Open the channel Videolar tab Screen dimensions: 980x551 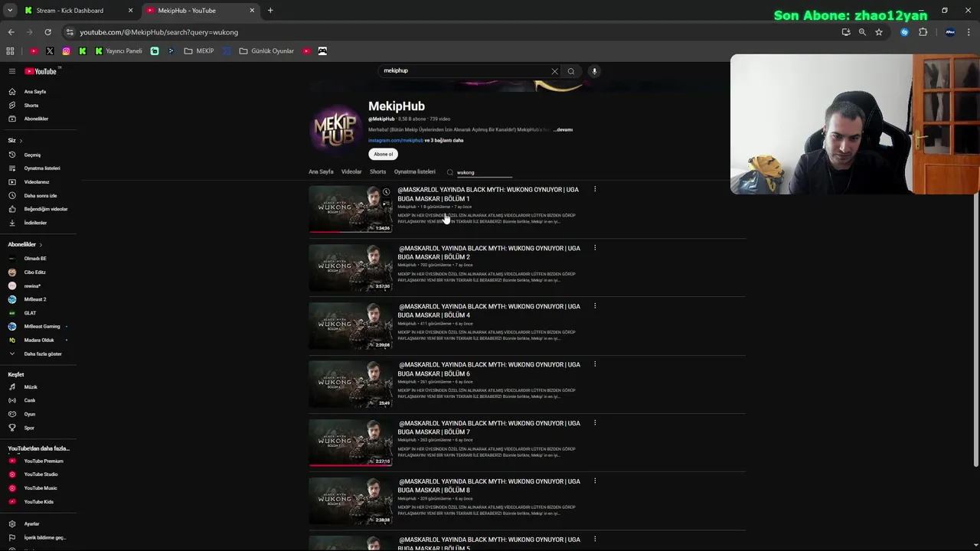pyautogui.click(x=351, y=172)
